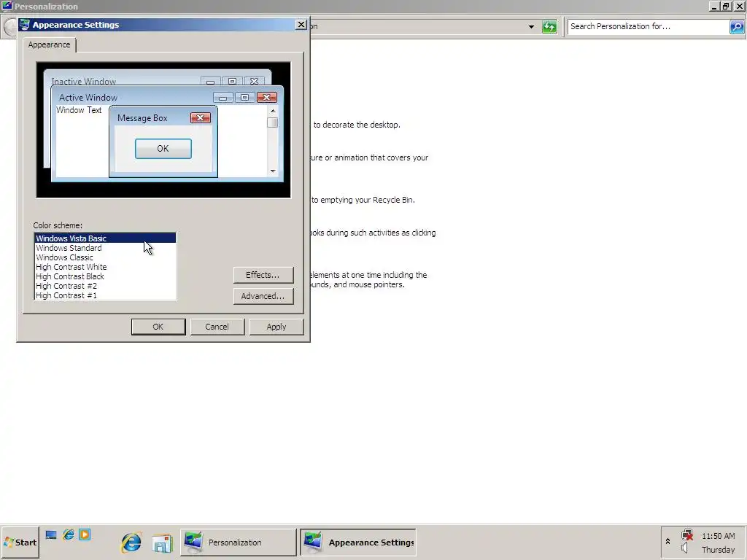The height and width of the screenshot is (560, 747).
Task: Pick High Contrast Black scheme
Action: pyautogui.click(x=105, y=276)
